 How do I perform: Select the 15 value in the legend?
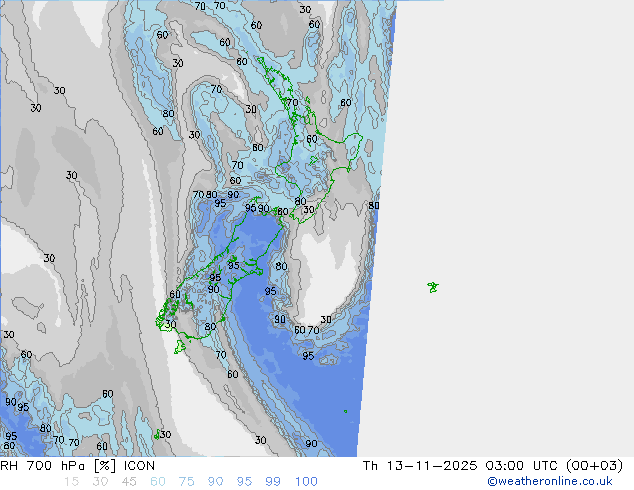pyautogui.click(x=70, y=481)
